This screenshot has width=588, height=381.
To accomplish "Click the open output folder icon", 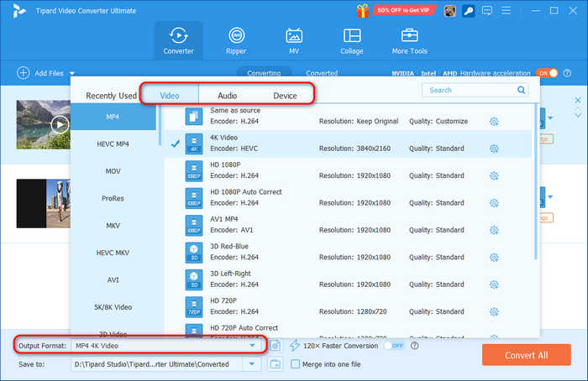I will click(276, 363).
